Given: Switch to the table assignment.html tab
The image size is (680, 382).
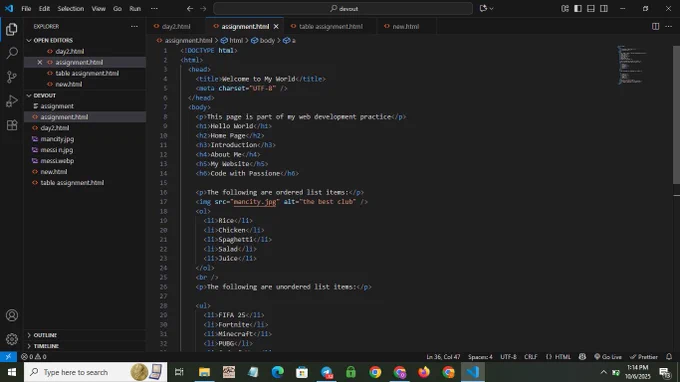Looking at the screenshot, I should click(x=330, y=26).
